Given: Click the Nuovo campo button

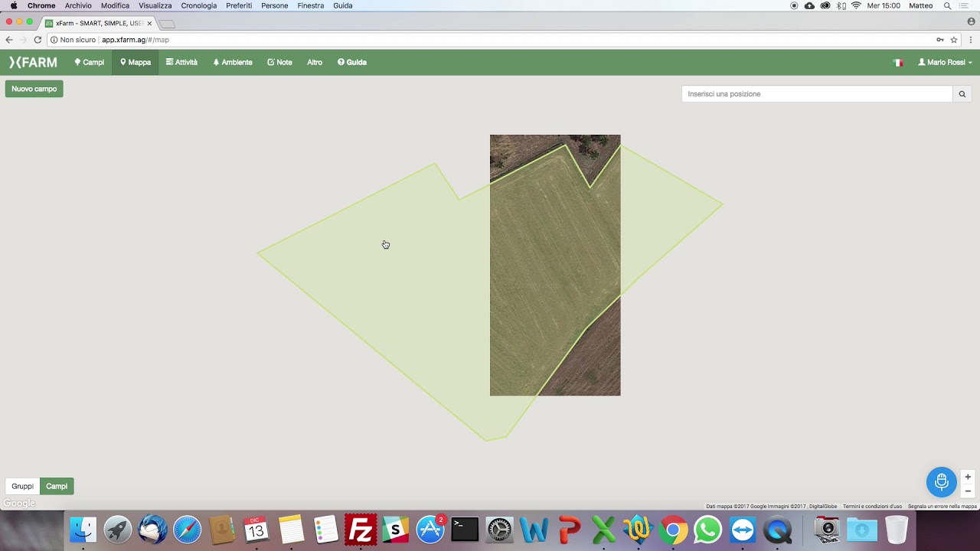Looking at the screenshot, I should [34, 89].
